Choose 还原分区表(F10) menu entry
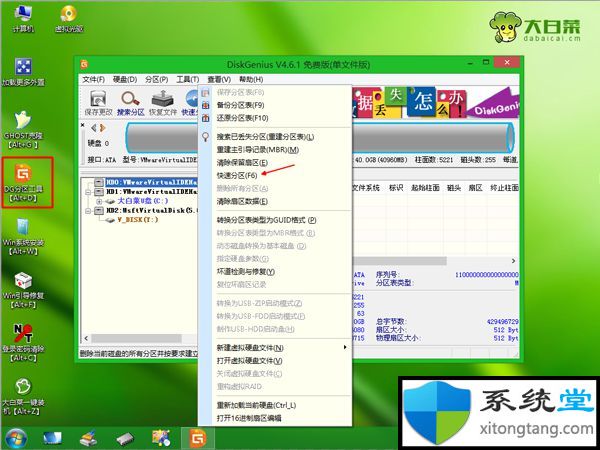The height and width of the screenshot is (450, 600). click(275, 118)
